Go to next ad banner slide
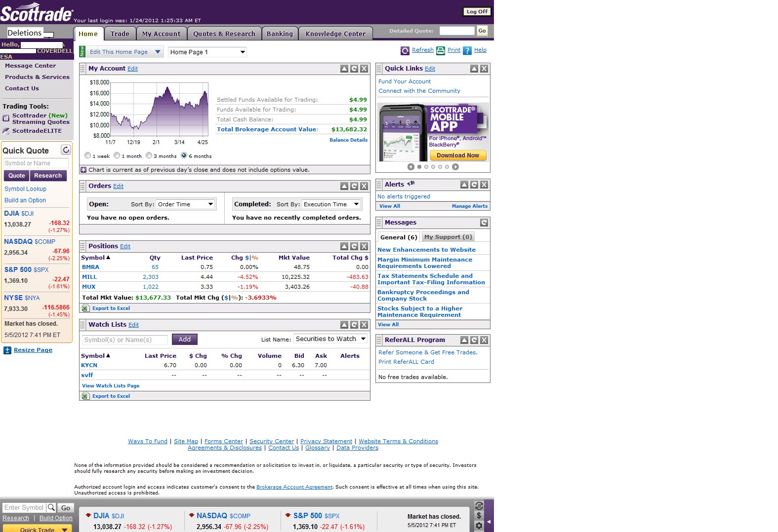The height and width of the screenshot is (532, 778). click(455, 167)
